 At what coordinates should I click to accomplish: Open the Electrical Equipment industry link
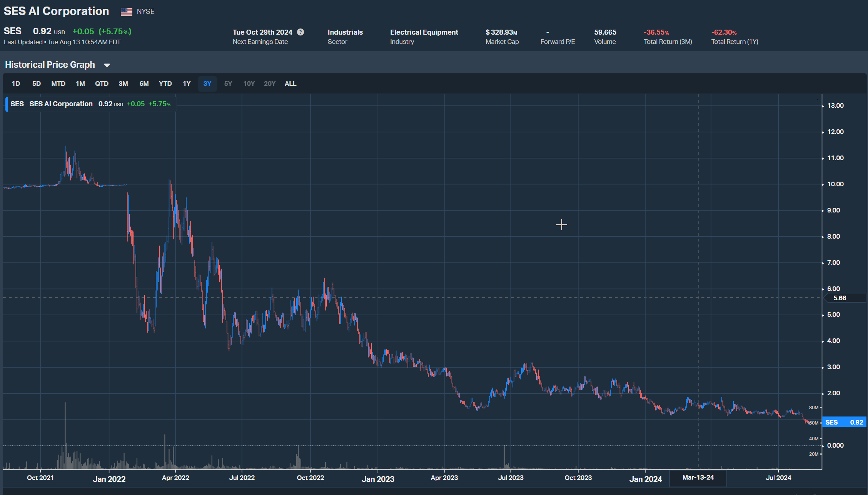click(x=424, y=32)
